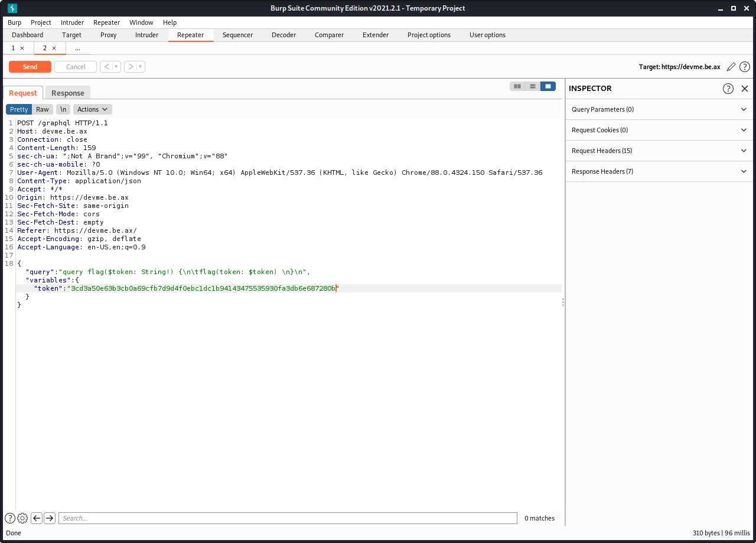Image resolution: width=756 pixels, height=543 pixels.
Task: Go back in request history
Action: click(x=106, y=67)
